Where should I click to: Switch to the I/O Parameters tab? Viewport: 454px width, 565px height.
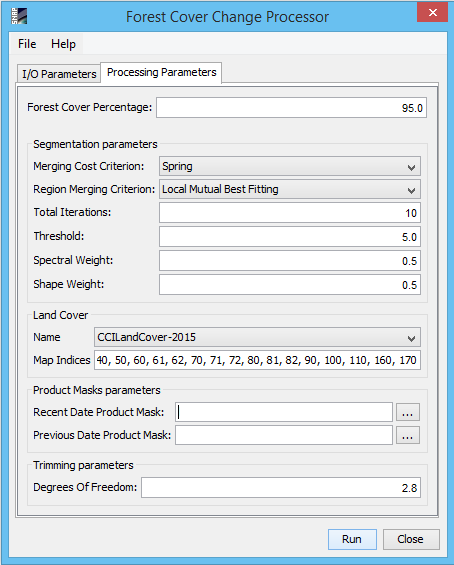point(59,74)
